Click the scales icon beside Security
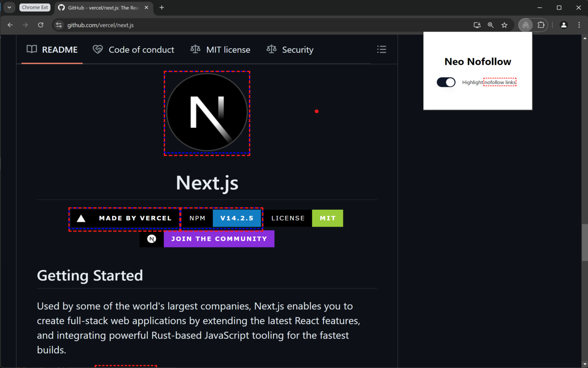This screenshot has height=368, width=588. (x=271, y=49)
